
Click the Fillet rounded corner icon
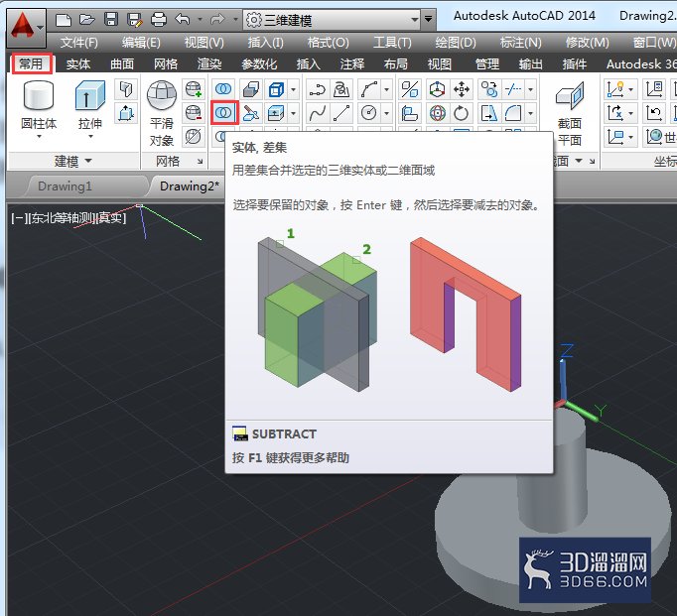coord(513,113)
